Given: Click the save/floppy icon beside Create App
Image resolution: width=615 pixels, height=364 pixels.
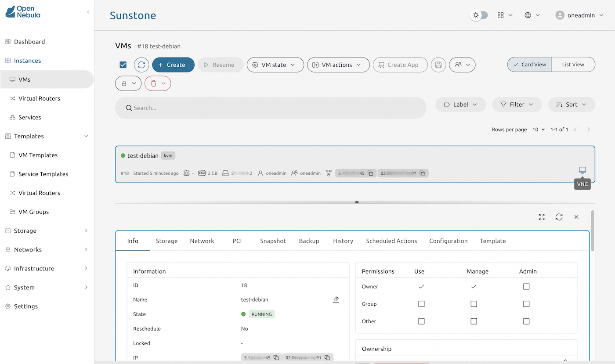Looking at the screenshot, I should (438, 65).
